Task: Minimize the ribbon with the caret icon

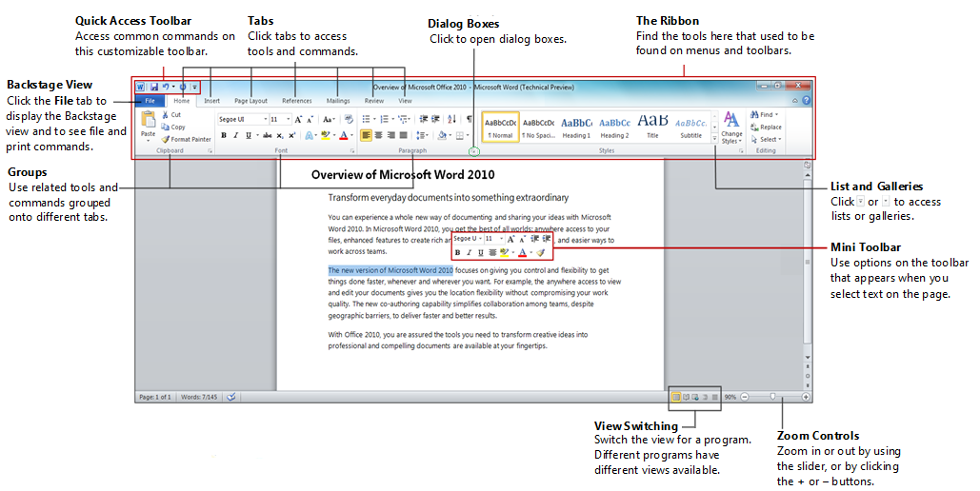Action: click(x=795, y=101)
